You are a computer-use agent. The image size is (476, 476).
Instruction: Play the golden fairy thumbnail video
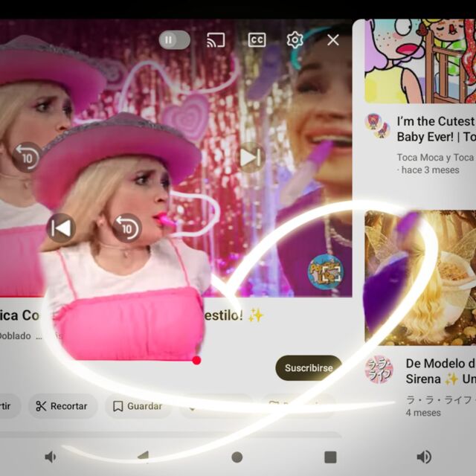click(x=420, y=277)
